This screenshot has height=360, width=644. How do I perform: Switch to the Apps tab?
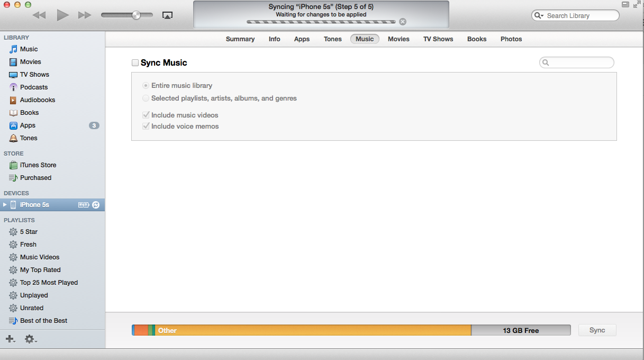coord(302,39)
